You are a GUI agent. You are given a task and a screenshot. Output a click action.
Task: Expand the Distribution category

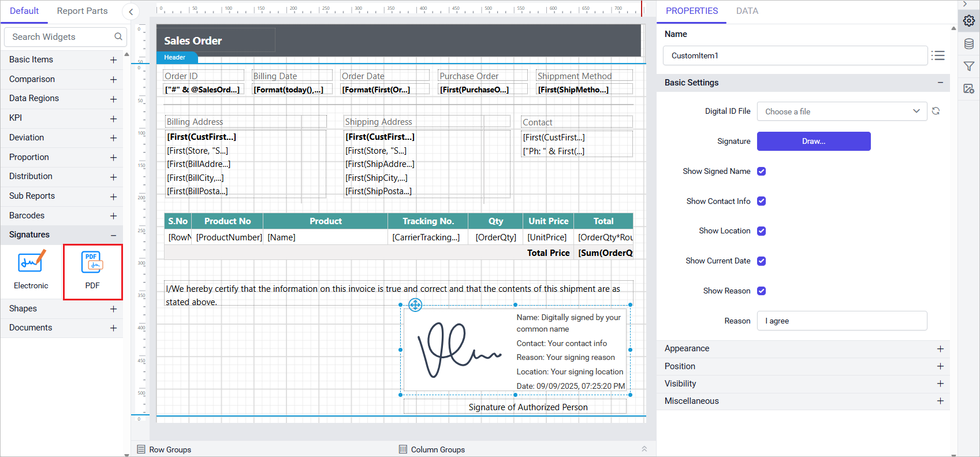click(114, 177)
